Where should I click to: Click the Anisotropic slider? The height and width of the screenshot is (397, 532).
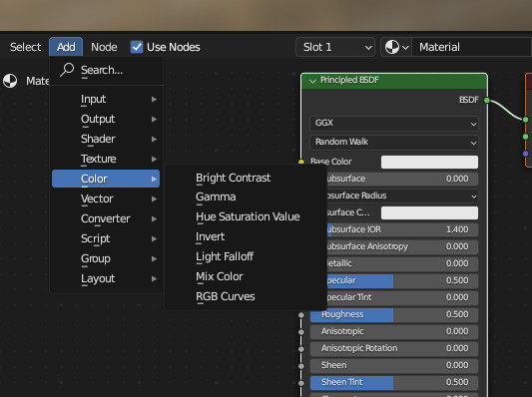pyautogui.click(x=394, y=331)
